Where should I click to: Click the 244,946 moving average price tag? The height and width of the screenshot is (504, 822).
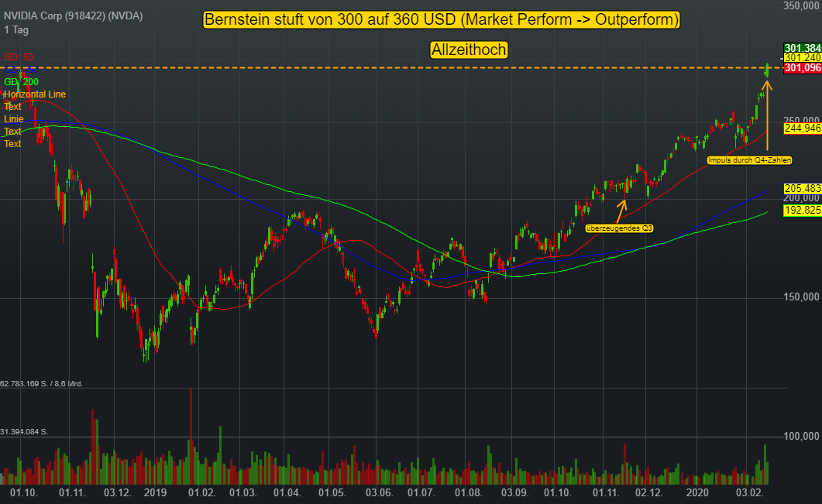pos(803,129)
